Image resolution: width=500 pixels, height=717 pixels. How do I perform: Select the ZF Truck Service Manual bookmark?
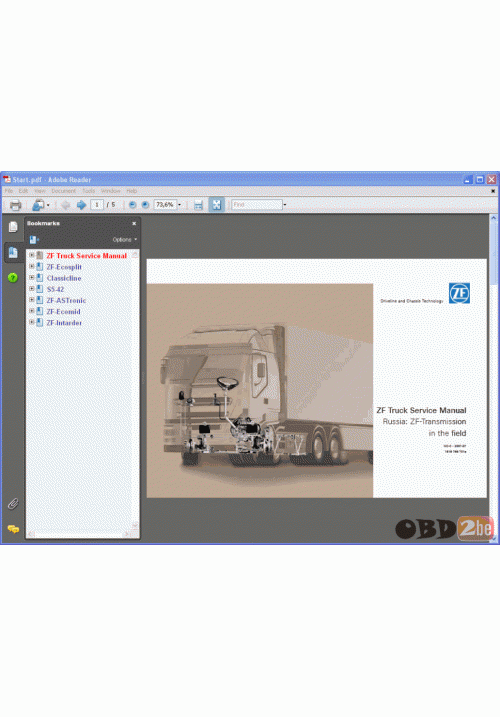[86, 256]
